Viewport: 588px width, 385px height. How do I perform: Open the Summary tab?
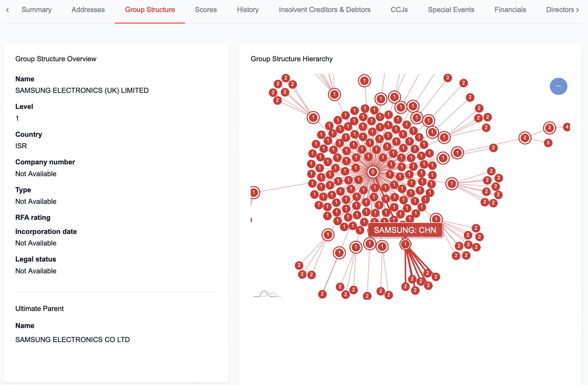click(x=36, y=10)
